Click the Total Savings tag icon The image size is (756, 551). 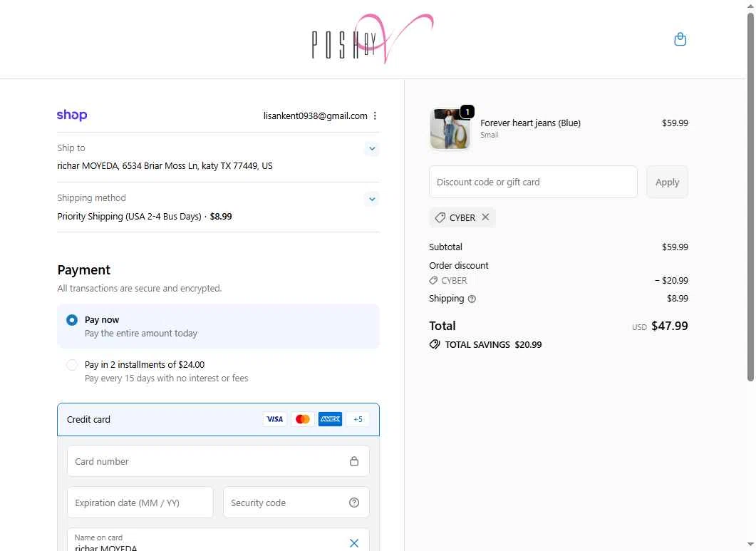(435, 344)
